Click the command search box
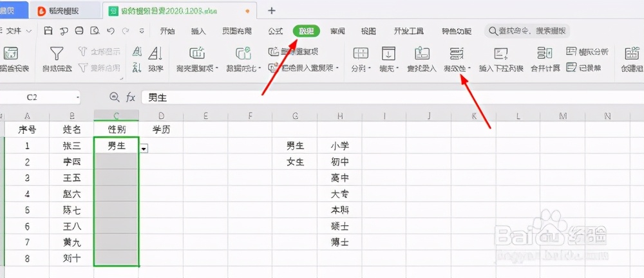This screenshot has width=644, height=278. click(x=527, y=31)
